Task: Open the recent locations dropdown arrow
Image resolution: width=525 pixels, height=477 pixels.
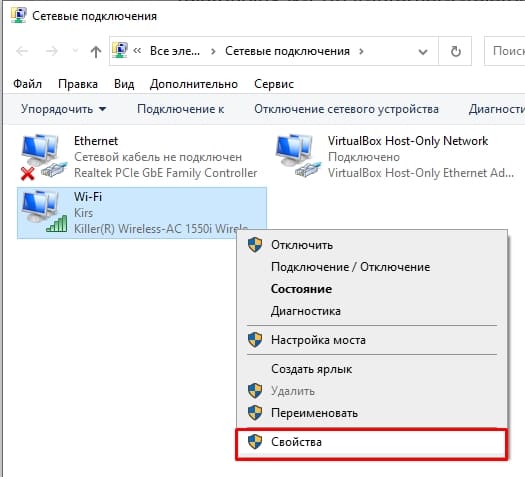Action: pyautogui.click(x=75, y=51)
